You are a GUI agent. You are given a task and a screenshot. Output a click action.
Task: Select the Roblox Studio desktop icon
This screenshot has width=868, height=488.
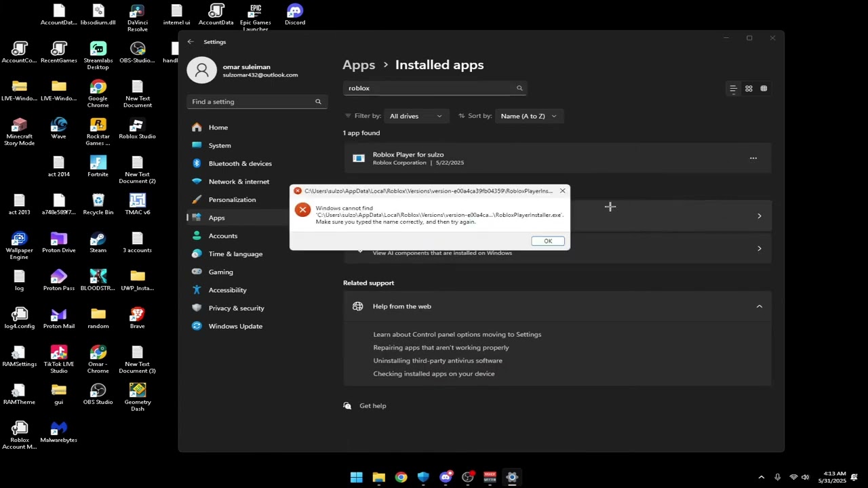click(x=138, y=129)
